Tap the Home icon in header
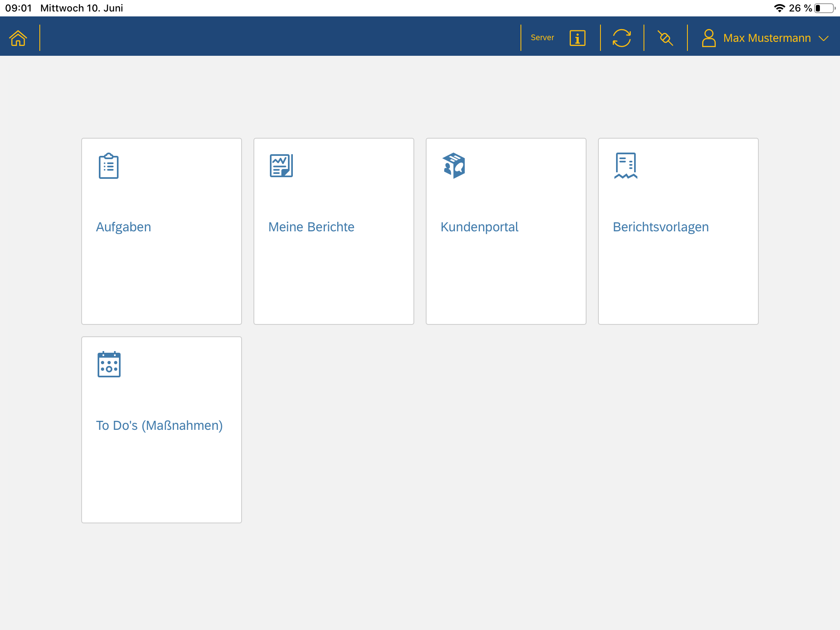 click(x=18, y=38)
